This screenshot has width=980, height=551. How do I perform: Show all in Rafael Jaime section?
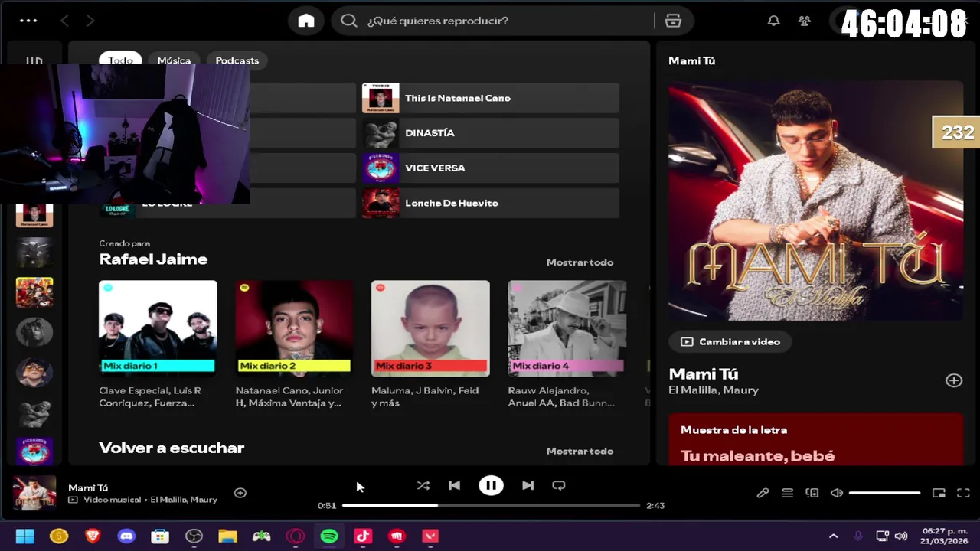pyautogui.click(x=580, y=262)
